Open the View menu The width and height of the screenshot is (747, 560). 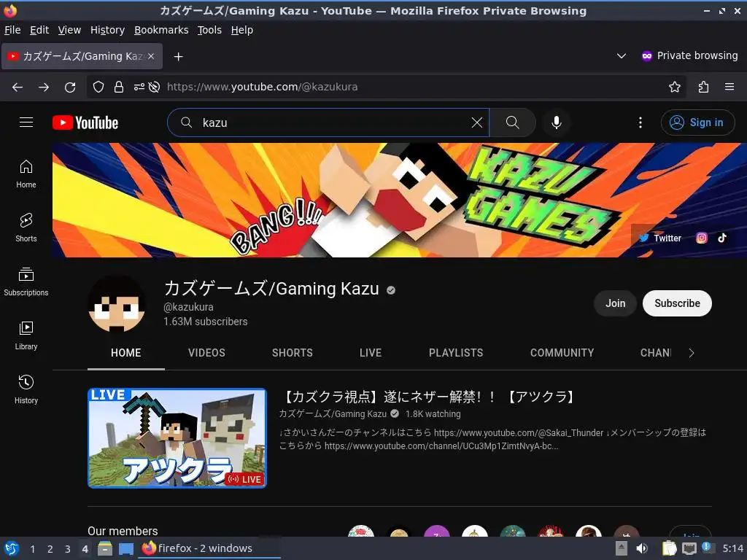pyautogui.click(x=69, y=30)
